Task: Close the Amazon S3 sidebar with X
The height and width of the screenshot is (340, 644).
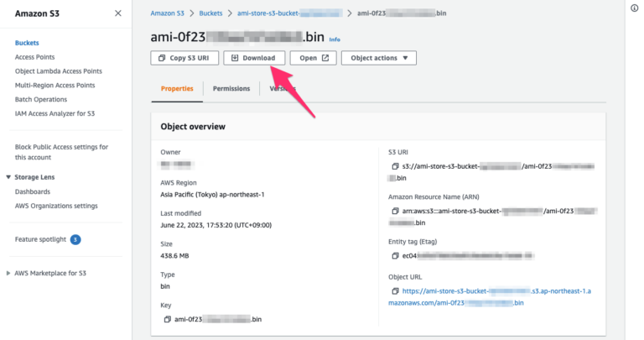Action: click(117, 13)
